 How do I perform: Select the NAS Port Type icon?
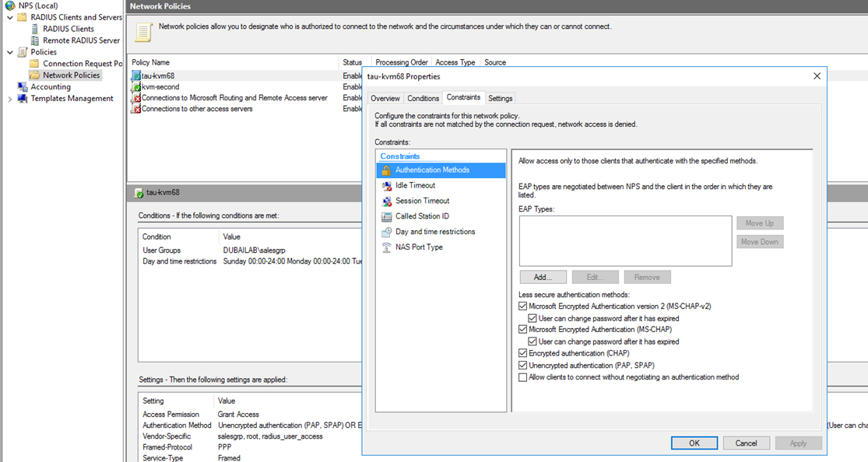click(386, 247)
